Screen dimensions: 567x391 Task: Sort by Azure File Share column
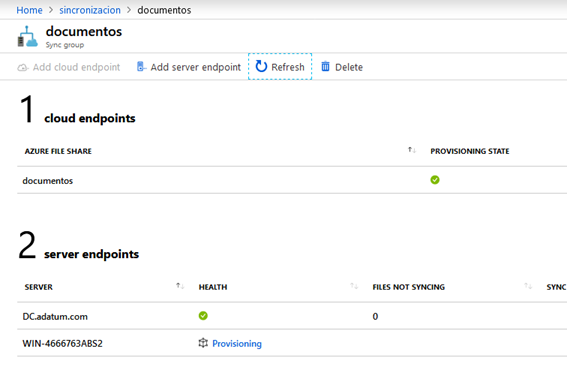[58, 151]
